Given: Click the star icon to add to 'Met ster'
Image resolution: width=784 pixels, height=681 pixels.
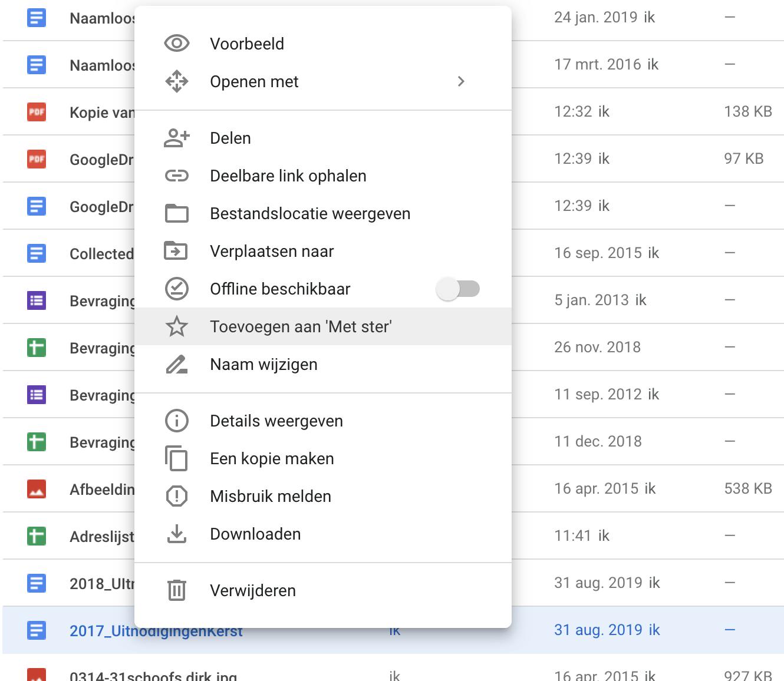Looking at the screenshot, I should pyautogui.click(x=176, y=326).
